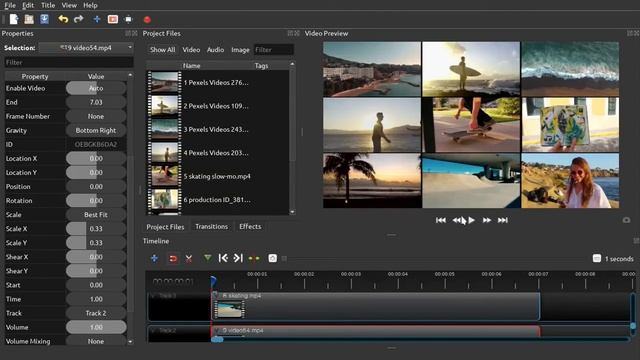Viewport: 640px width, 360px height.
Task: Adjust the Scale Y 0.33 slider
Action: point(96,243)
